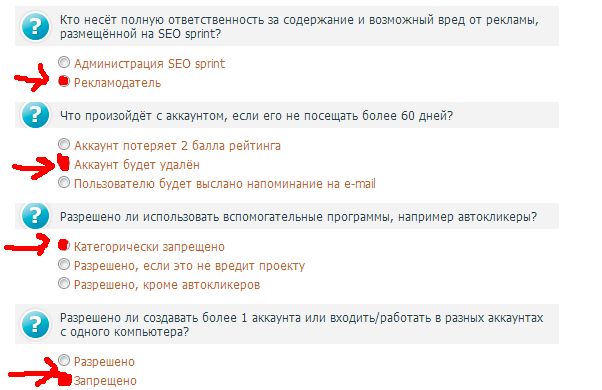Click the "Категорически запрещено" answer label

149,247
